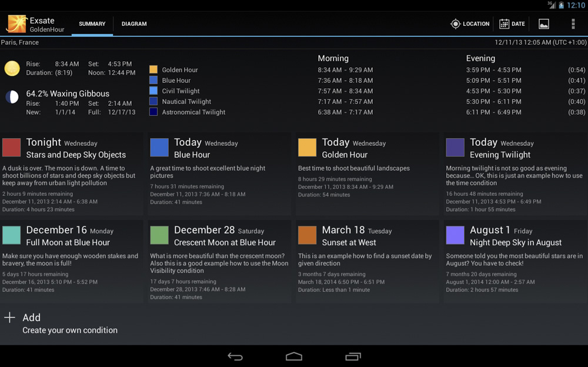Screen dimensions: 588x367
Task: Tap the Android Back button
Action: pyautogui.click(x=235, y=356)
